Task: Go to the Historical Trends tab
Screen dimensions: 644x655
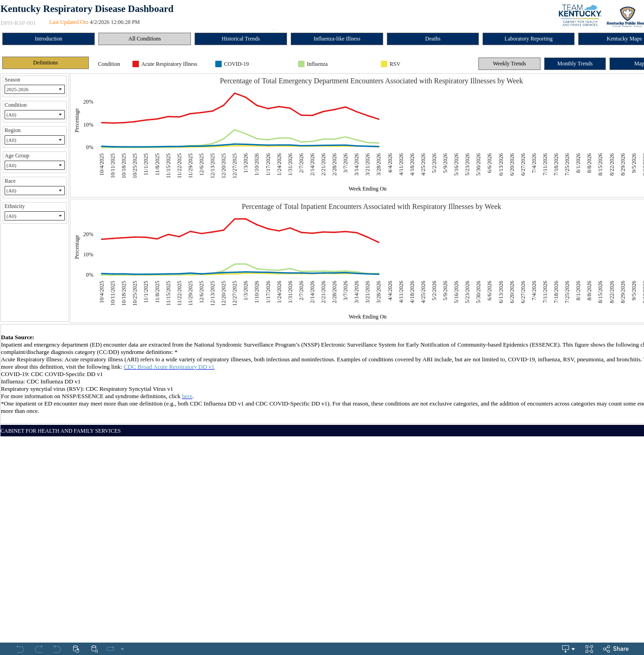Action: click(241, 39)
